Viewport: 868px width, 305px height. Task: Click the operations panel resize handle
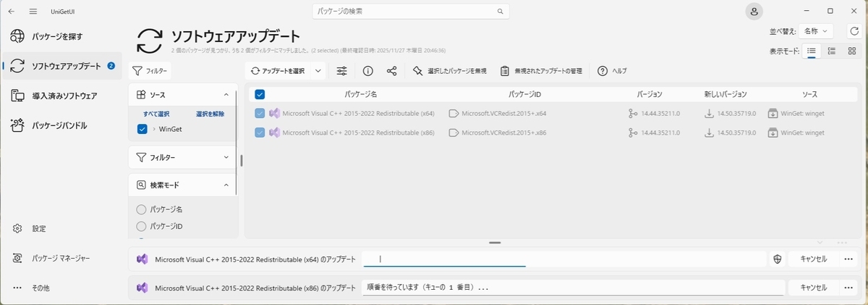coord(495,243)
